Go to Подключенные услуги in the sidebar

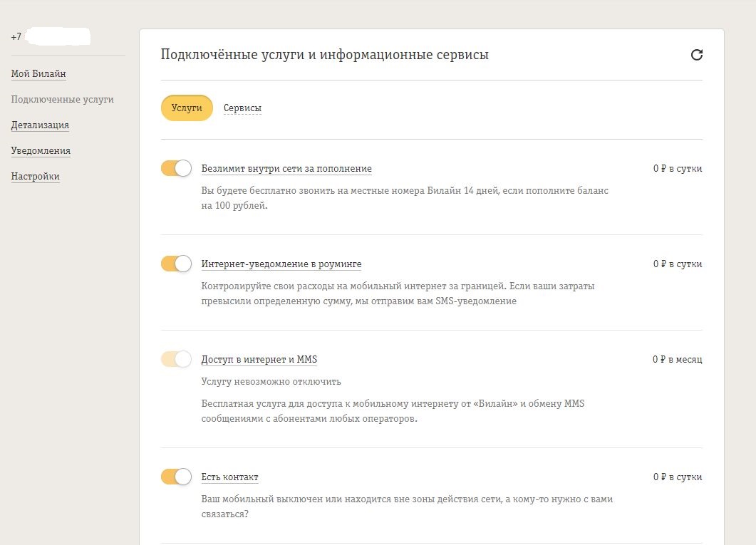click(x=62, y=100)
